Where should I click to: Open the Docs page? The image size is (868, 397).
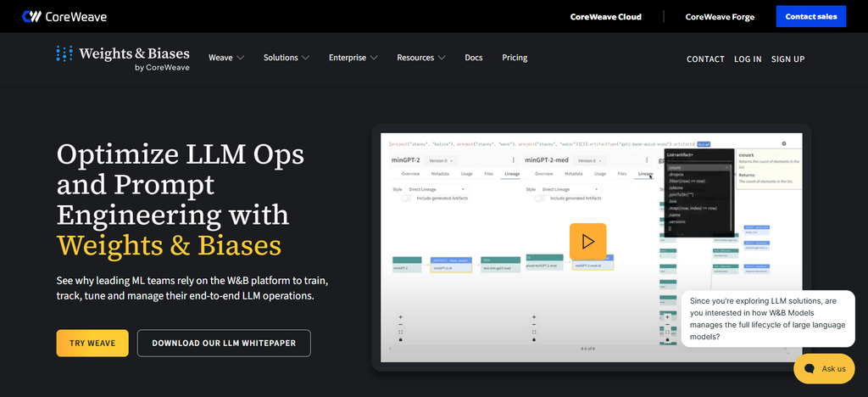(x=473, y=58)
